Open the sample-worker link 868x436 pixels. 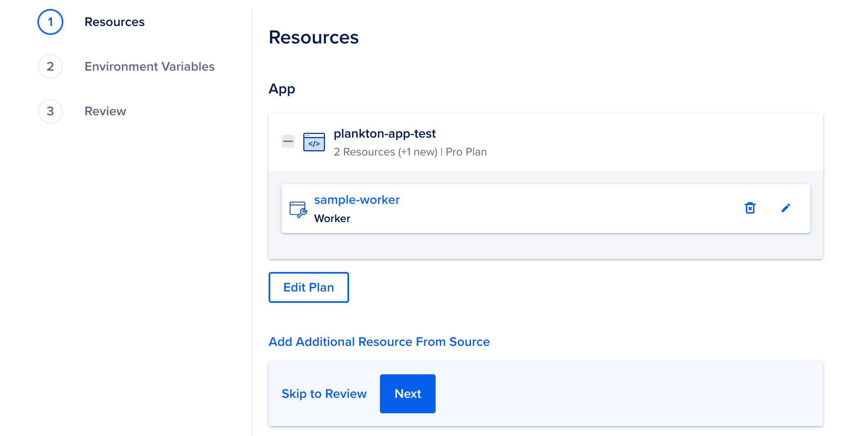[357, 200]
